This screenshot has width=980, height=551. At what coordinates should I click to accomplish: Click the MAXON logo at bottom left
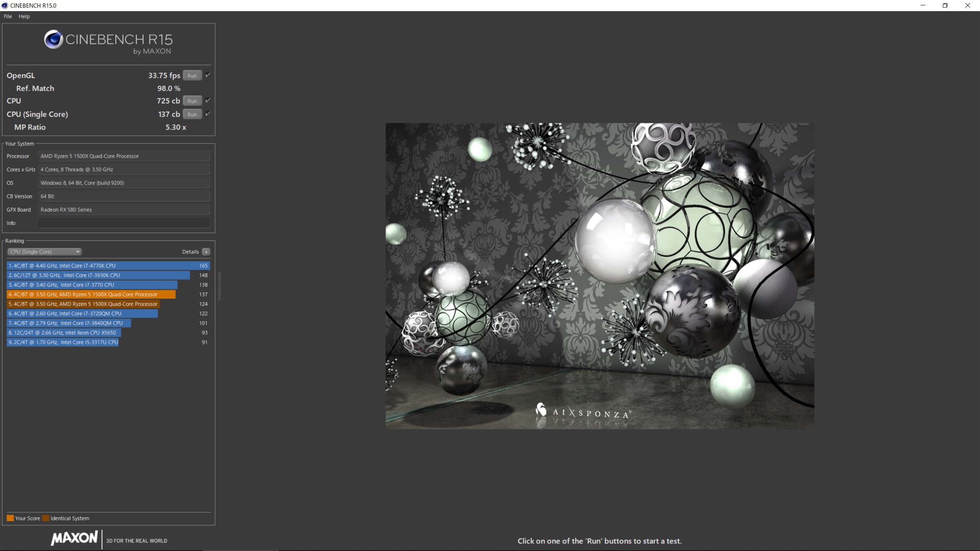point(75,538)
